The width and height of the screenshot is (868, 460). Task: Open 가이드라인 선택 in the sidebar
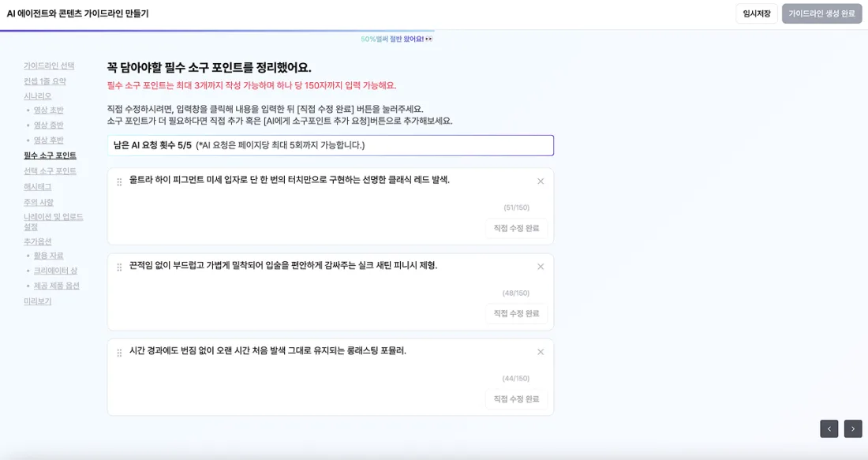point(49,65)
